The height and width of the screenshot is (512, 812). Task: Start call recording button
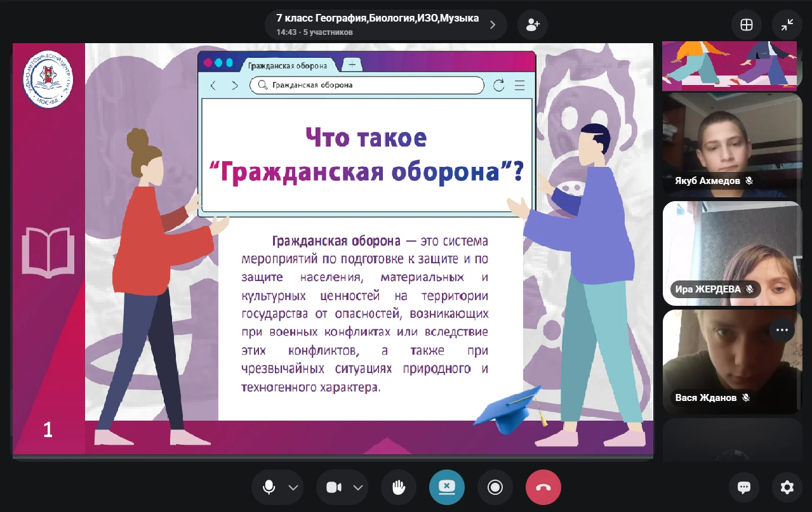[x=495, y=487]
